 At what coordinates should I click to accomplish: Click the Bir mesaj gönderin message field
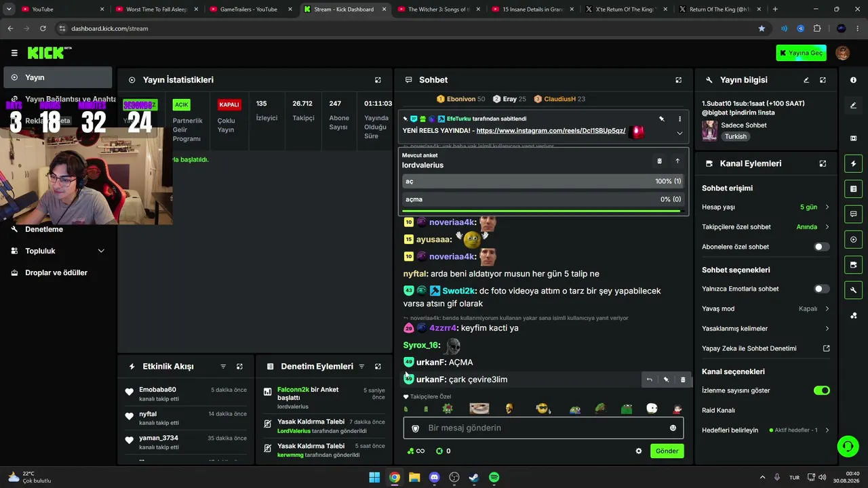[543, 428]
